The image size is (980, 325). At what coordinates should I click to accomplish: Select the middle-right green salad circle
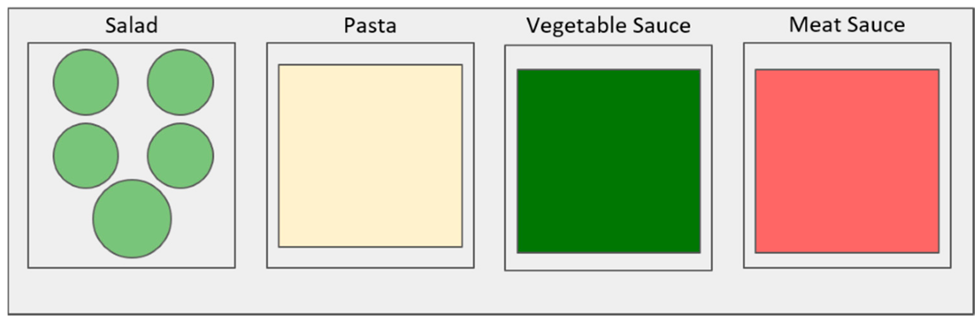tap(180, 156)
